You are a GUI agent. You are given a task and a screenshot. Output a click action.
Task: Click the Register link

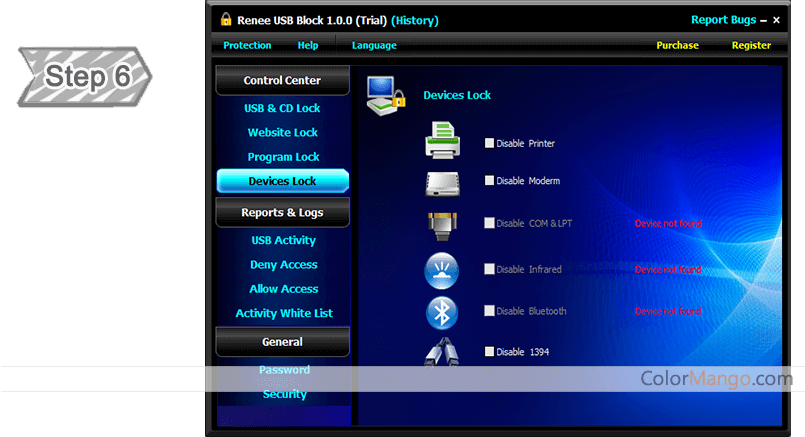(x=751, y=45)
